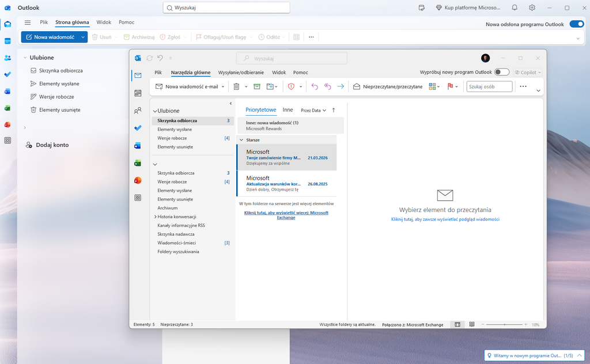Click link to view more on Microsoft Exchange

click(x=286, y=215)
